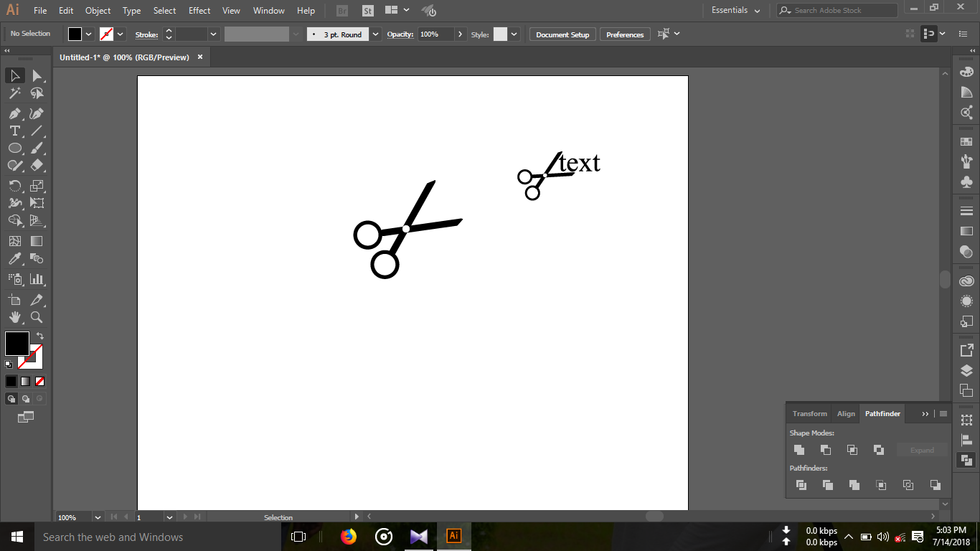Select the Rotate tool
Screen dimensions: 980x551
point(14,186)
